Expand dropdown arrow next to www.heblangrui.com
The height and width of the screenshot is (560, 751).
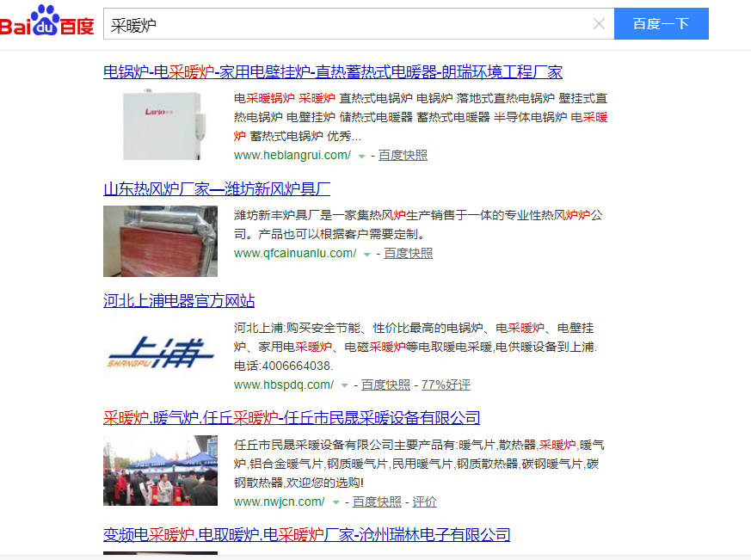(x=362, y=157)
